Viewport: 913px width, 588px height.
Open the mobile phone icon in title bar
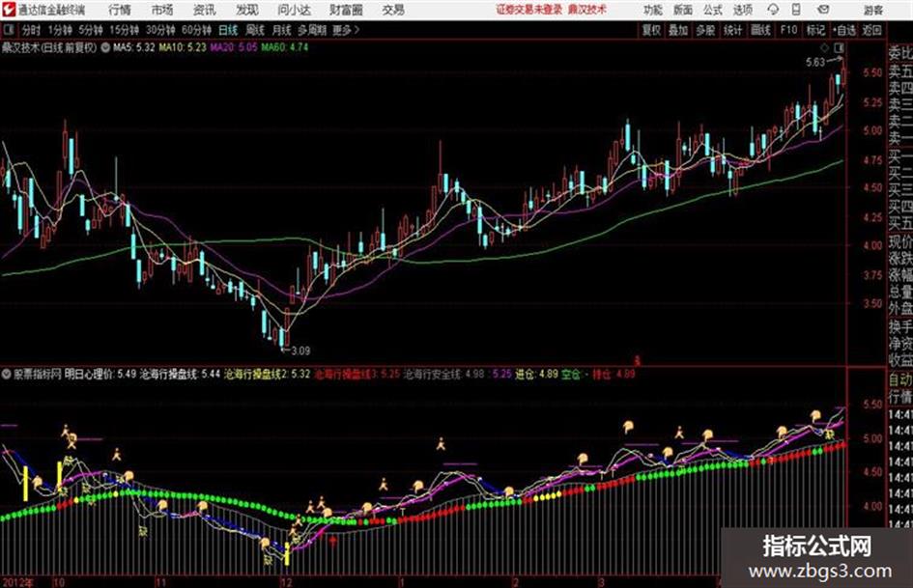point(796,10)
